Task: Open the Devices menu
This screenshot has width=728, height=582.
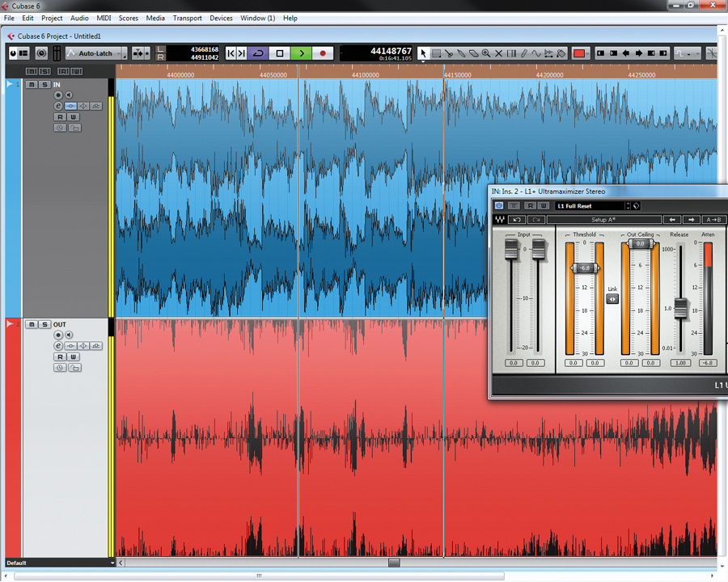Action: [221, 18]
